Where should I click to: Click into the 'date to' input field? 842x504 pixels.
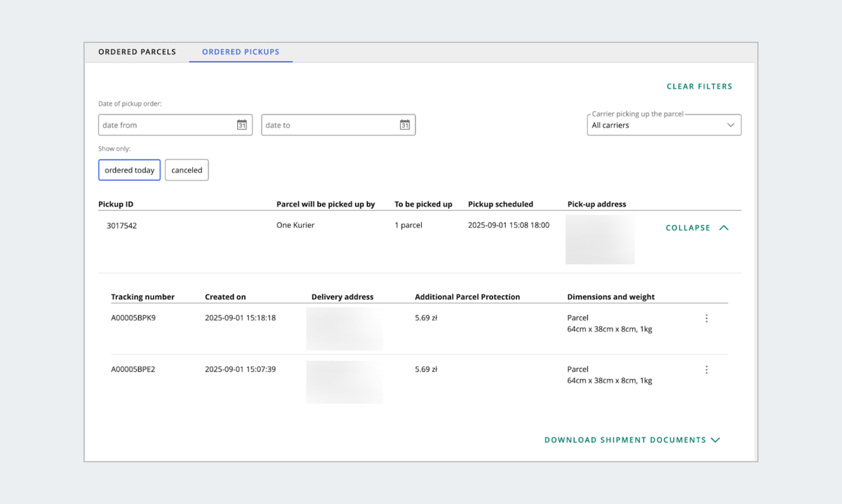pyautogui.click(x=328, y=125)
